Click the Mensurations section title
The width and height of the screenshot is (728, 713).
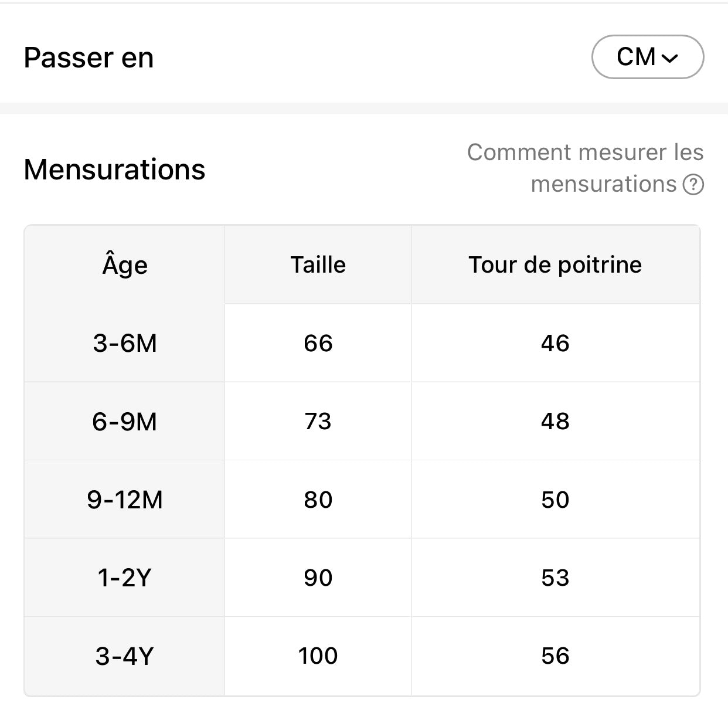tap(115, 169)
